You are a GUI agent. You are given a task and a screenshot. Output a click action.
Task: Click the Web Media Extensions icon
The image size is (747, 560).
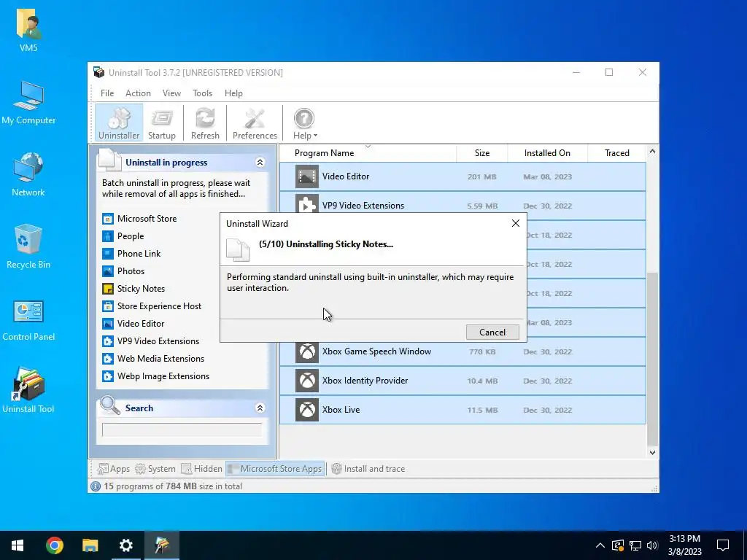[108, 359]
